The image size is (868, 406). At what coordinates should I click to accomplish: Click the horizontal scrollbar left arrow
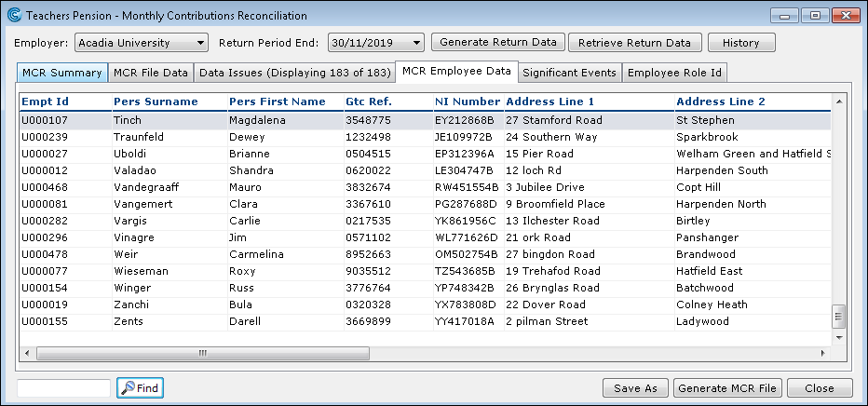click(27, 353)
